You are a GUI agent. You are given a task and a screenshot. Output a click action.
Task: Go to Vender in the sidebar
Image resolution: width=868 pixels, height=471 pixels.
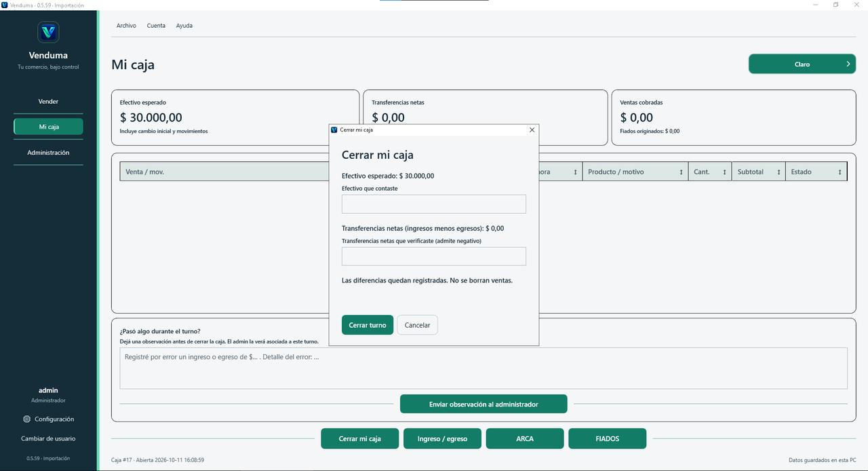tap(48, 101)
